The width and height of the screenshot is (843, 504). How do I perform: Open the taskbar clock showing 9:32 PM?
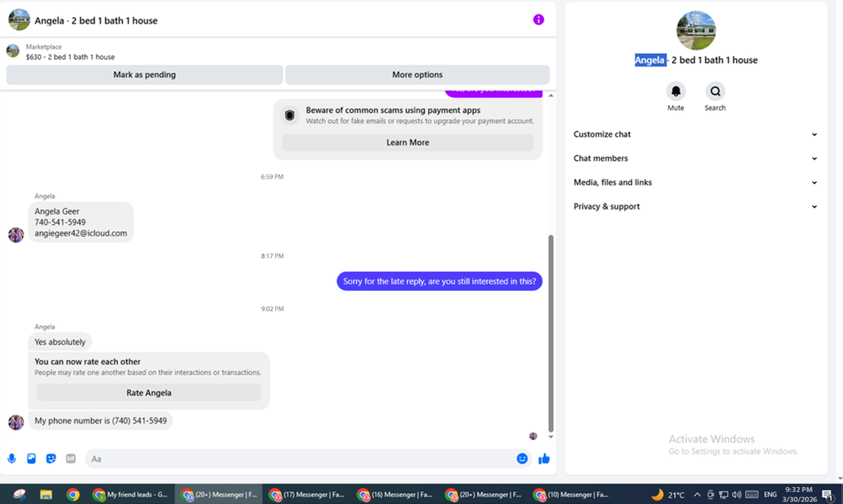pyautogui.click(x=798, y=495)
